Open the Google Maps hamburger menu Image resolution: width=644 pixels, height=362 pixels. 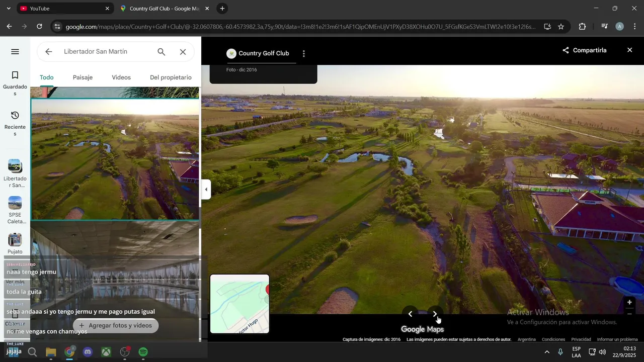15,52
